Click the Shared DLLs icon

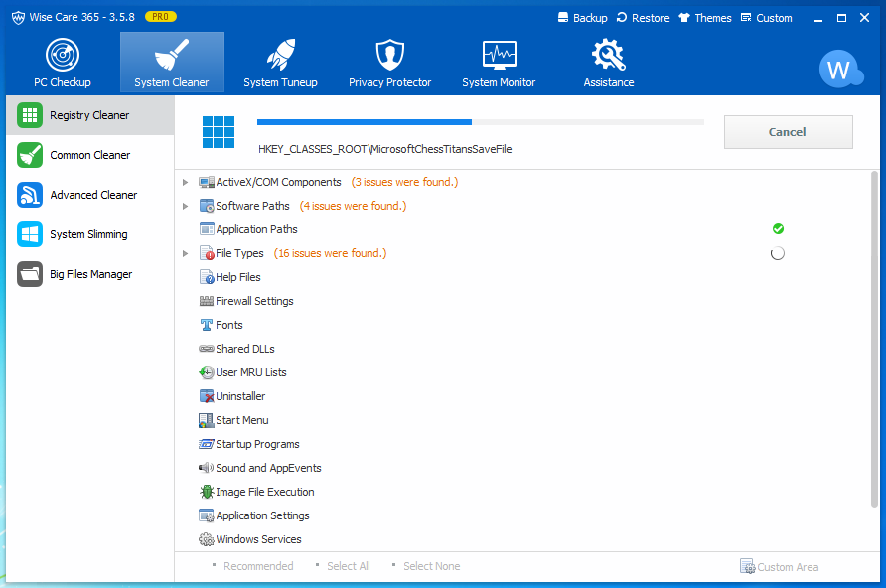[x=207, y=349]
